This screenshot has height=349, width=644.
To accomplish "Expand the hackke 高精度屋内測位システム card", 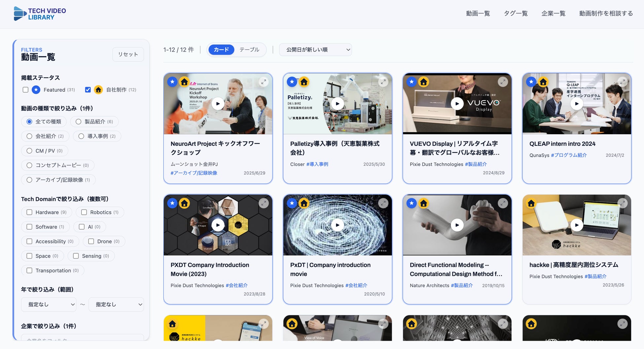I will tap(622, 203).
